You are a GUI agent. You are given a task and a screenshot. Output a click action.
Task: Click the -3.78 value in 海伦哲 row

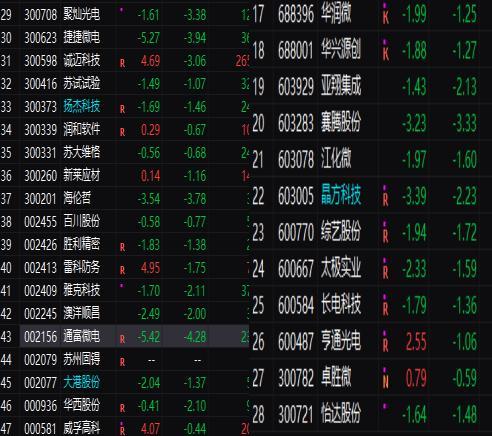click(x=195, y=199)
